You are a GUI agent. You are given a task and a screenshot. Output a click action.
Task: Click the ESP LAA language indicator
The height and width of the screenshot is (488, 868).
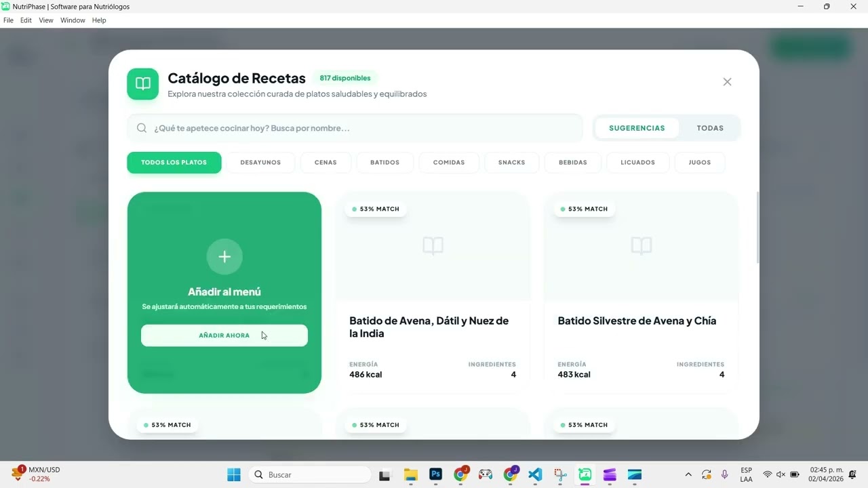pyautogui.click(x=746, y=474)
